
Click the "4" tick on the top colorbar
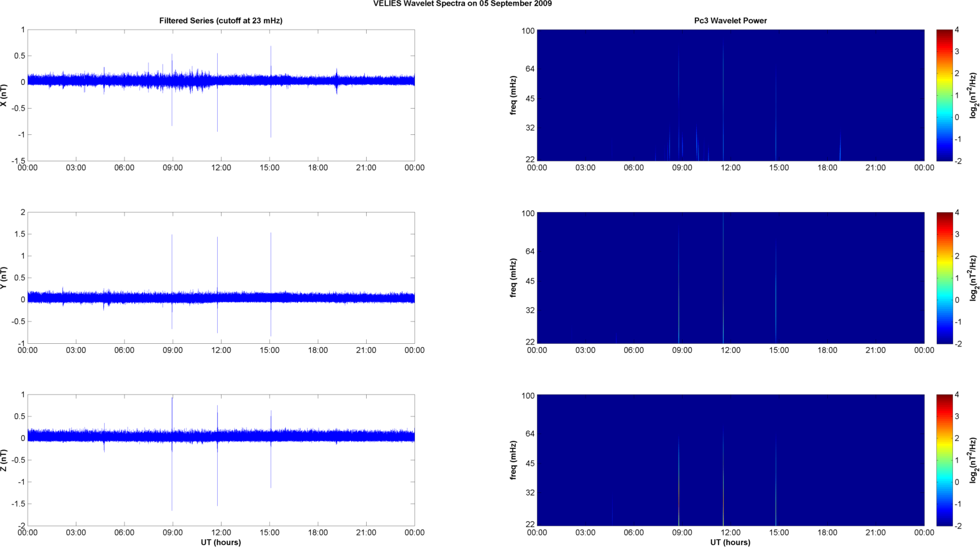(x=958, y=30)
